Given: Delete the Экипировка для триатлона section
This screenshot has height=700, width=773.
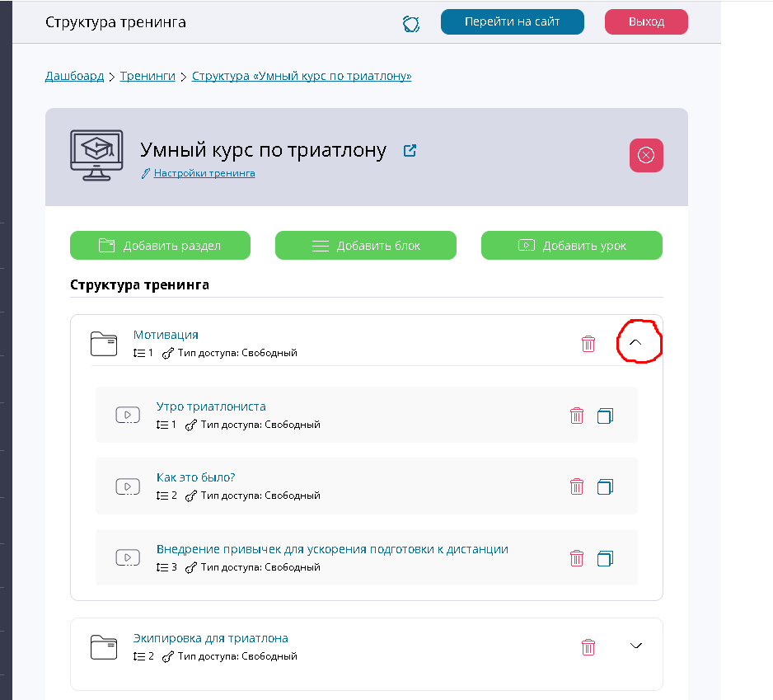Looking at the screenshot, I should click(x=588, y=647).
